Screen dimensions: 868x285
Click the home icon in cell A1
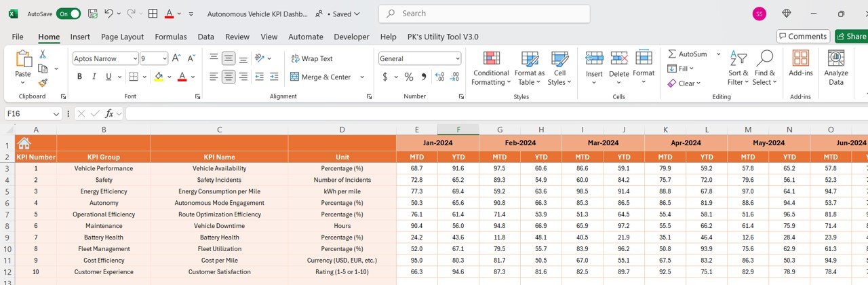(x=24, y=143)
